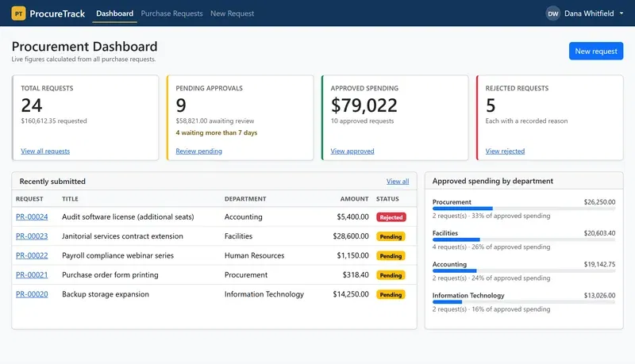Click the Accounting spending progress bar

(x=524, y=271)
